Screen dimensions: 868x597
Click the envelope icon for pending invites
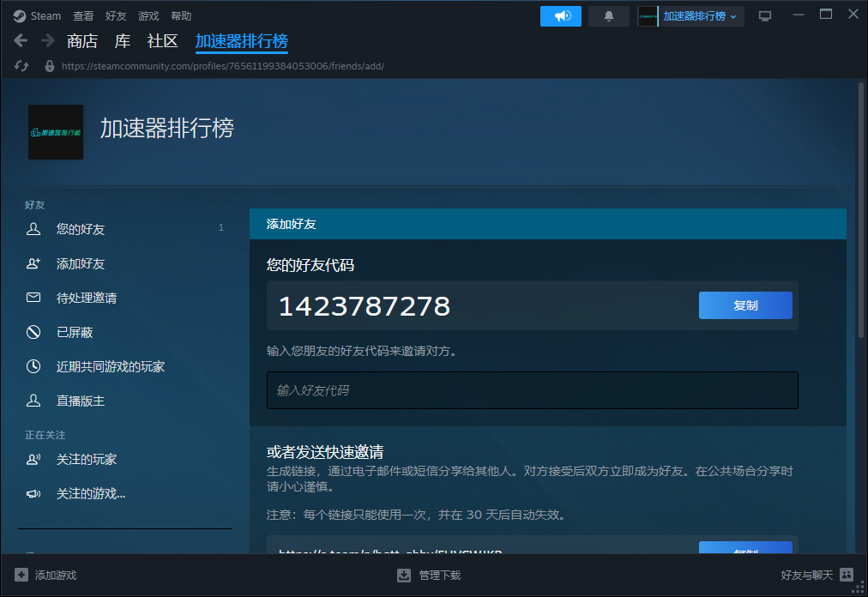[x=33, y=298]
